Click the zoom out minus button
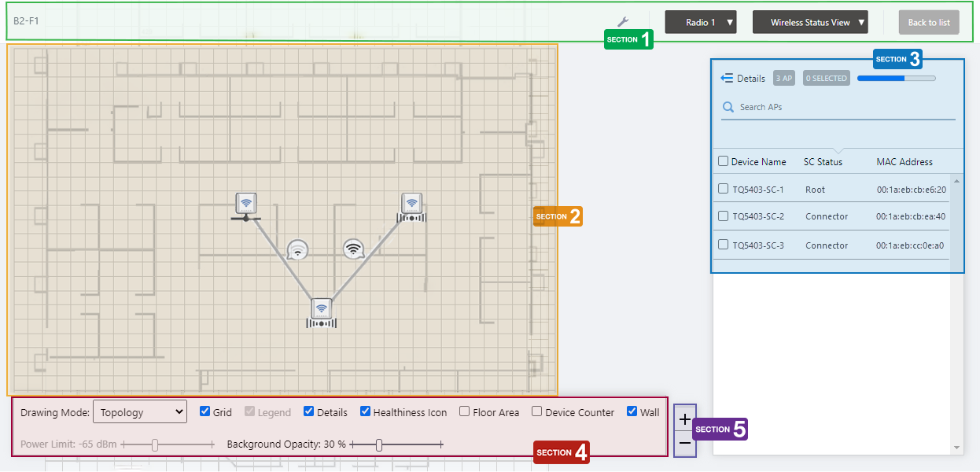Image resolution: width=980 pixels, height=472 pixels. tap(684, 444)
